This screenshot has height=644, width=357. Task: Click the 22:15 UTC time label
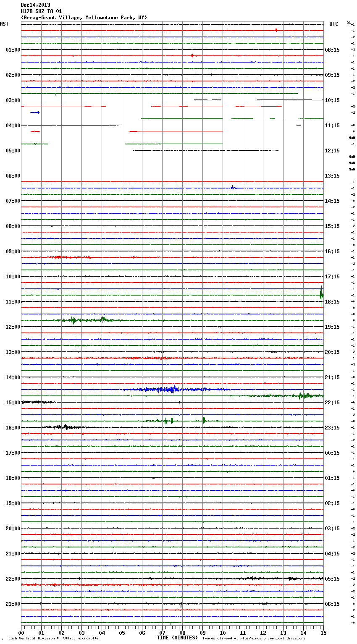point(332,403)
